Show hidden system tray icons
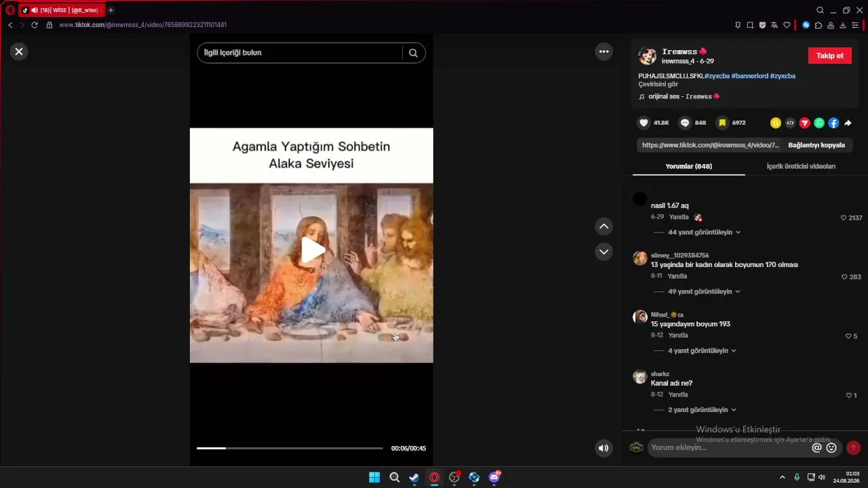Image resolution: width=868 pixels, height=488 pixels. (782, 477)
